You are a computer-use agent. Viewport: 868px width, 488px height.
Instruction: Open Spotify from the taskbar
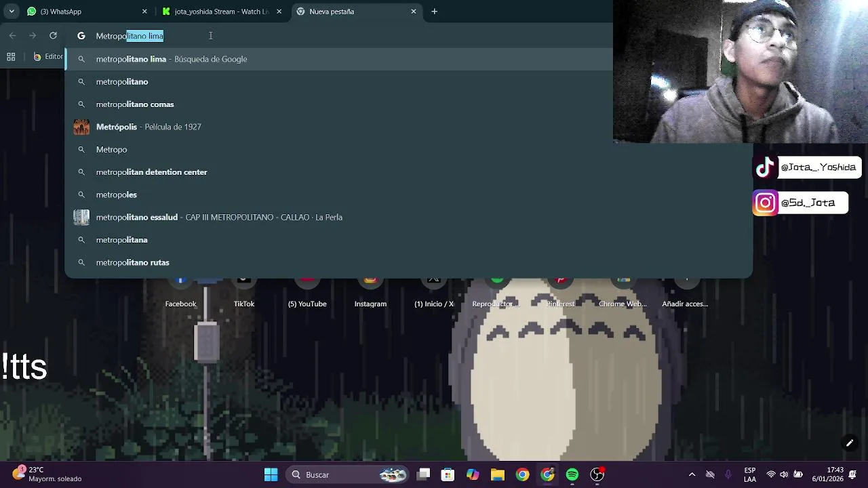572,474
